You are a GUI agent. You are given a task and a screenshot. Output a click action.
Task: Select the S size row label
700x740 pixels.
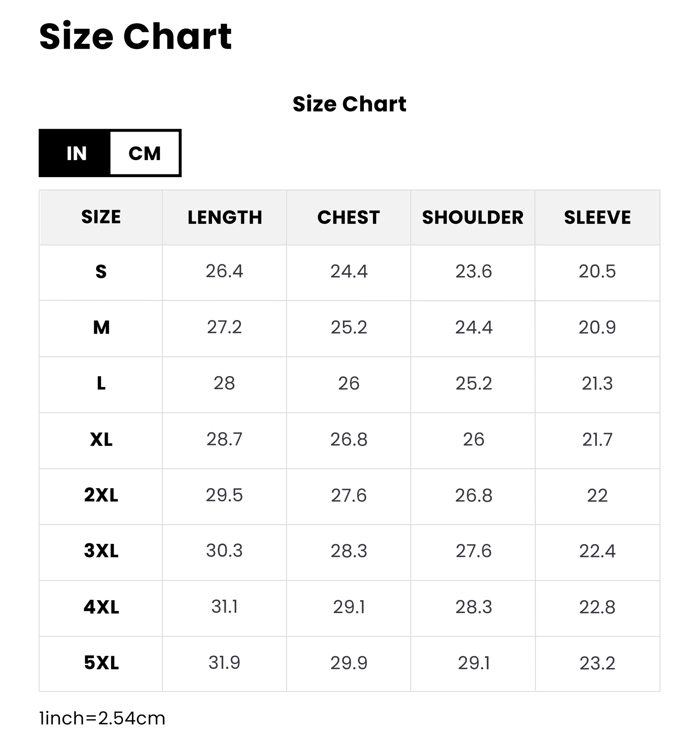101,271
